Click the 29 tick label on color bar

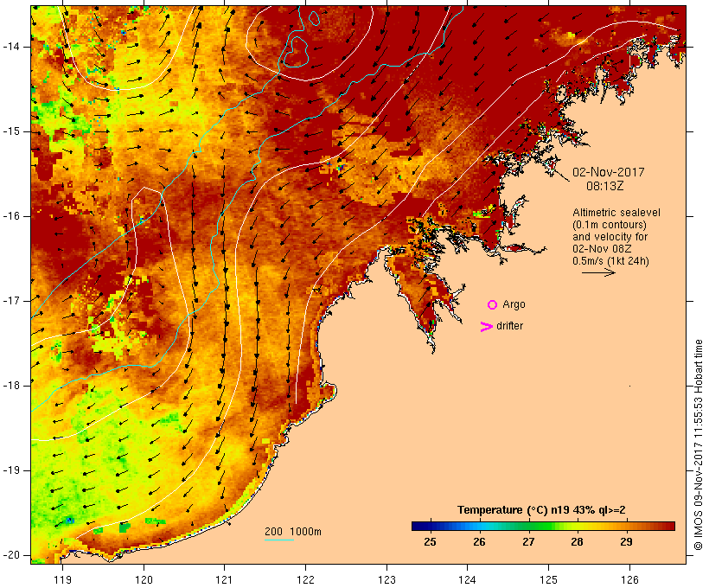coord(626,542)
